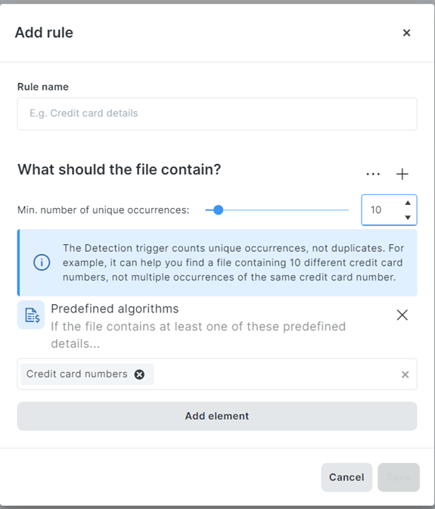This screenshot has height=509, width=435.
Task: Increase occurrences with the up arrow
Action: point(408,203)
